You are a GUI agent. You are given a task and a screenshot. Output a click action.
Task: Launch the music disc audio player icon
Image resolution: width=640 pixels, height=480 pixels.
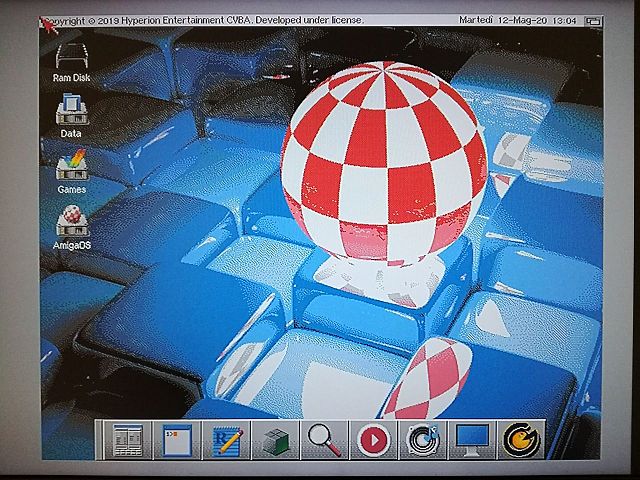(421, 440)
